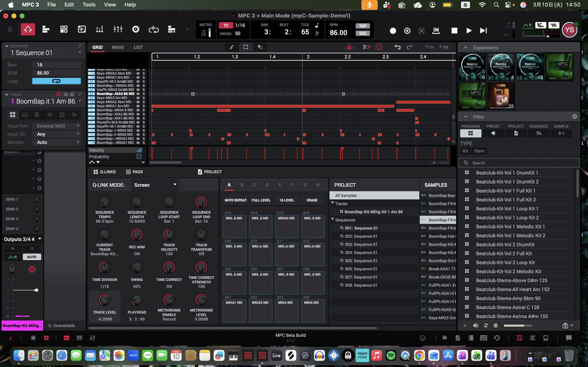
Task: Open the Tools menu
Action: tap(89, 5)
